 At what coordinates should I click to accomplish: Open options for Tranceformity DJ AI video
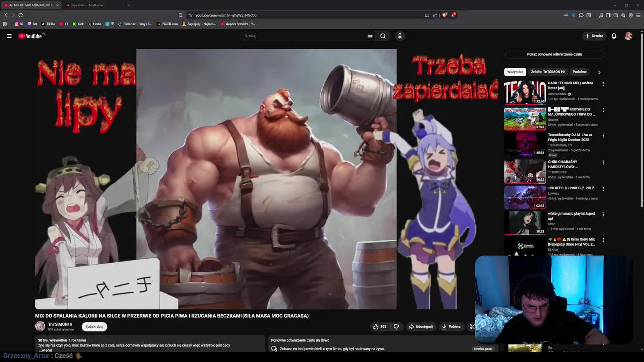pos(603,136)
